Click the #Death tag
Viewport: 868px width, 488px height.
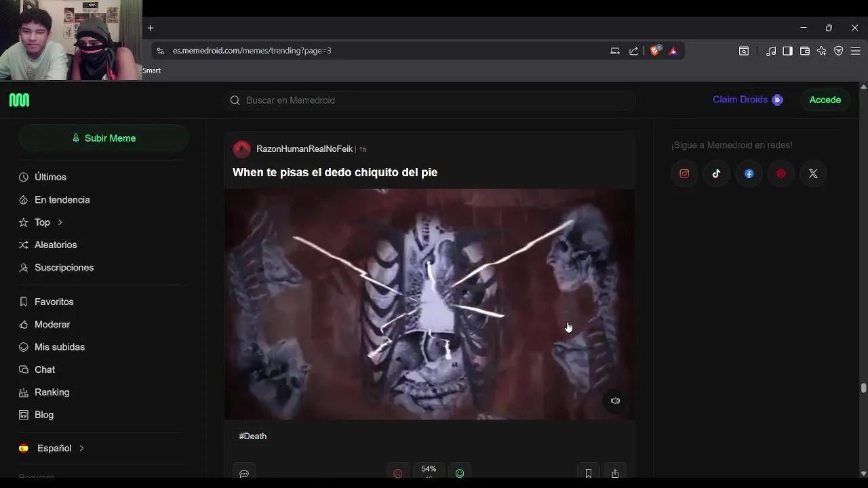[x=253, y=436]
